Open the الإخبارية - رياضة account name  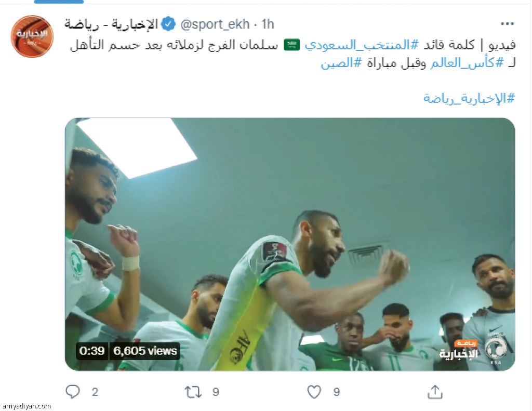[111, 24]
